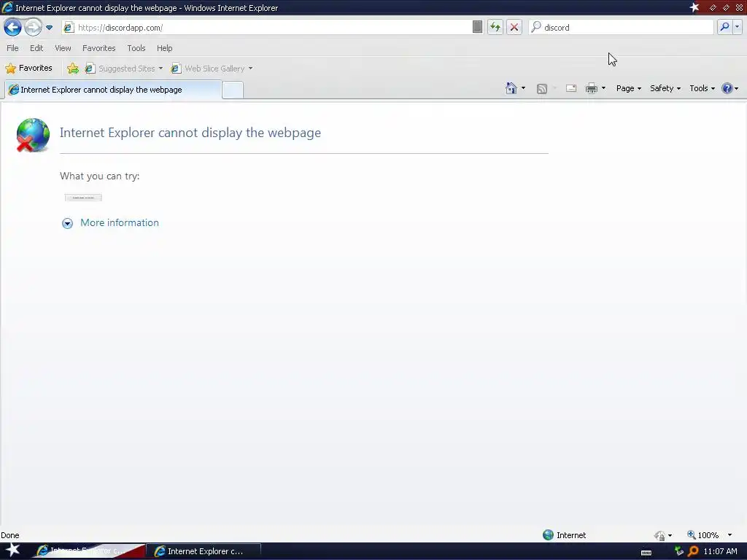Click the blue Help question mark icon

(727, 88)
